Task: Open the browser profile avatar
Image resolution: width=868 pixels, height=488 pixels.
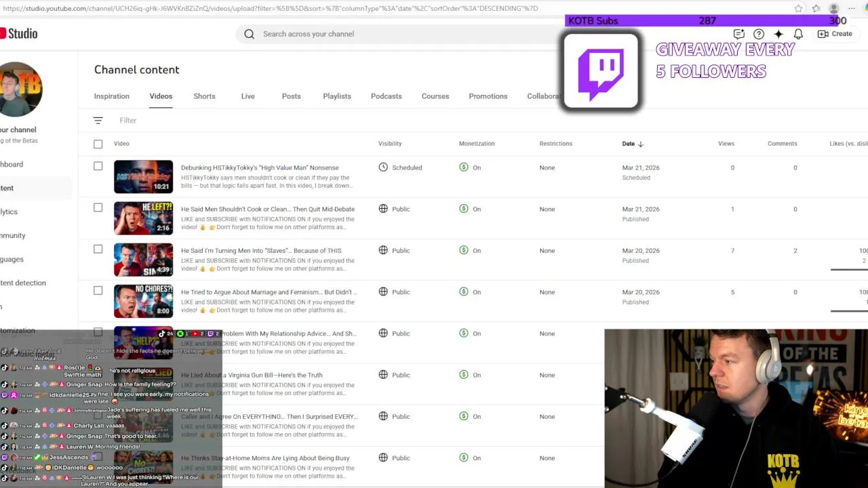Action: coord(834,8)
